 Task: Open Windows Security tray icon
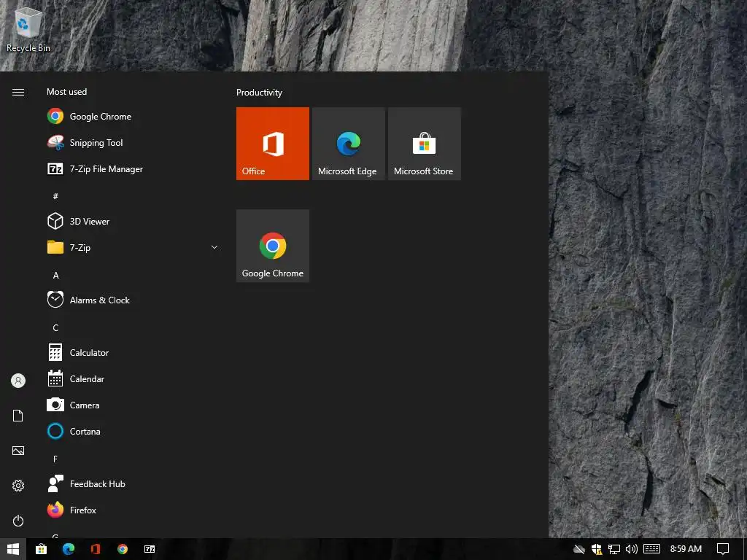(597, 549)
